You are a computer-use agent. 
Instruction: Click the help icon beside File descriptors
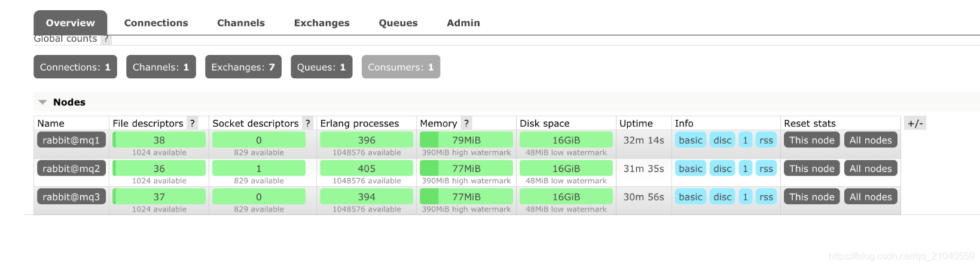(192, 123)
